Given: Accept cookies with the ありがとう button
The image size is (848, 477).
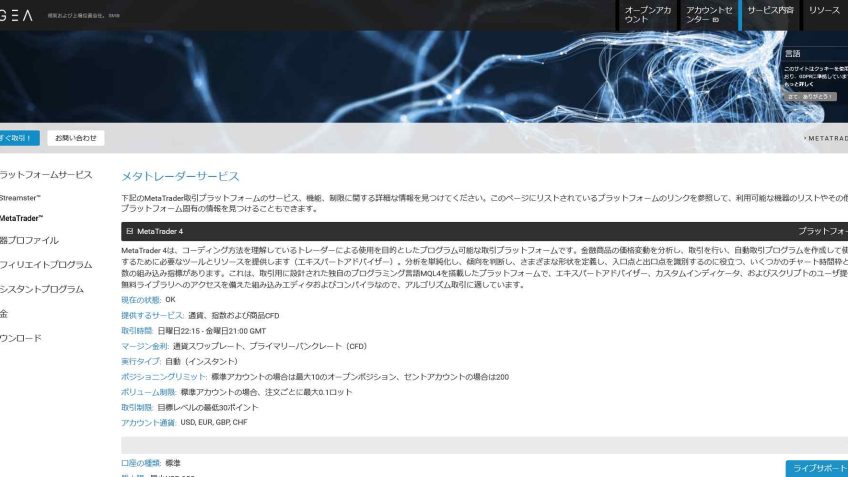Looking at the screenshot, I should coord(809,97).
